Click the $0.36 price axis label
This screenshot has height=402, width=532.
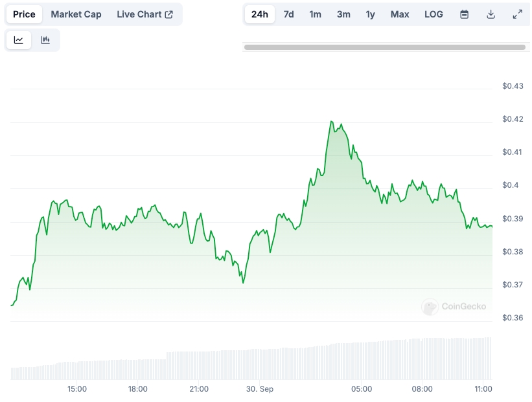pos(513,318)
